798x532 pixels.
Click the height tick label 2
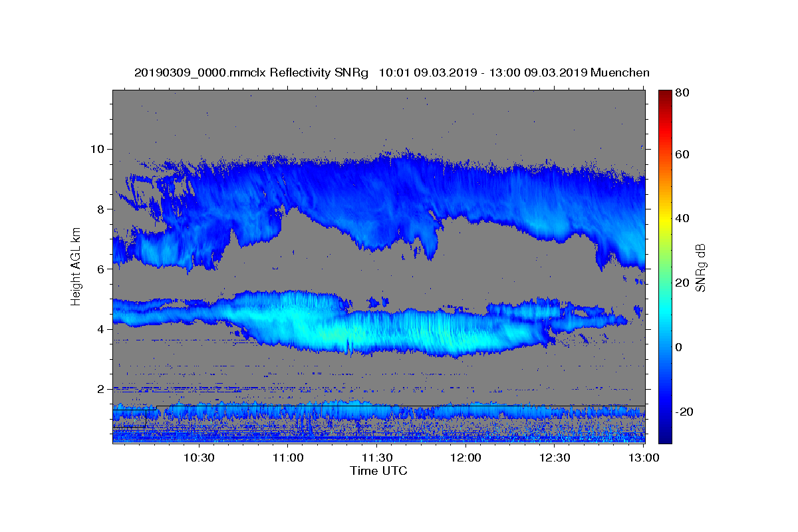(102, 389)
